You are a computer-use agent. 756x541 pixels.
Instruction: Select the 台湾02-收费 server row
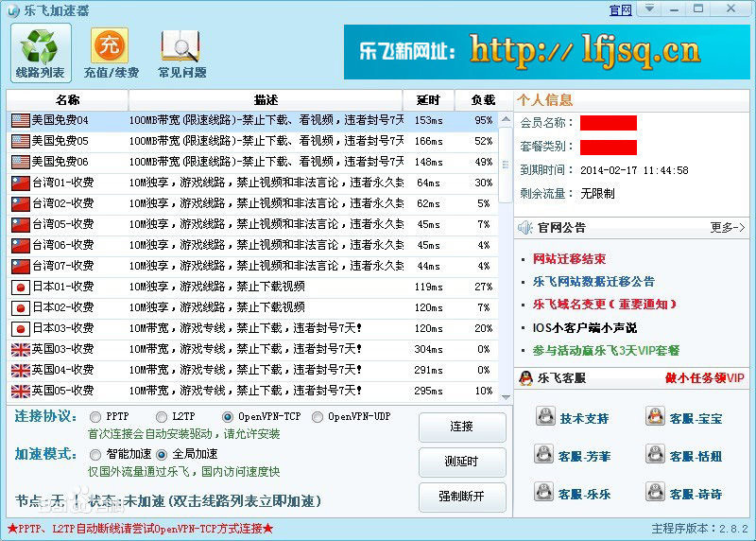point(252,203)
